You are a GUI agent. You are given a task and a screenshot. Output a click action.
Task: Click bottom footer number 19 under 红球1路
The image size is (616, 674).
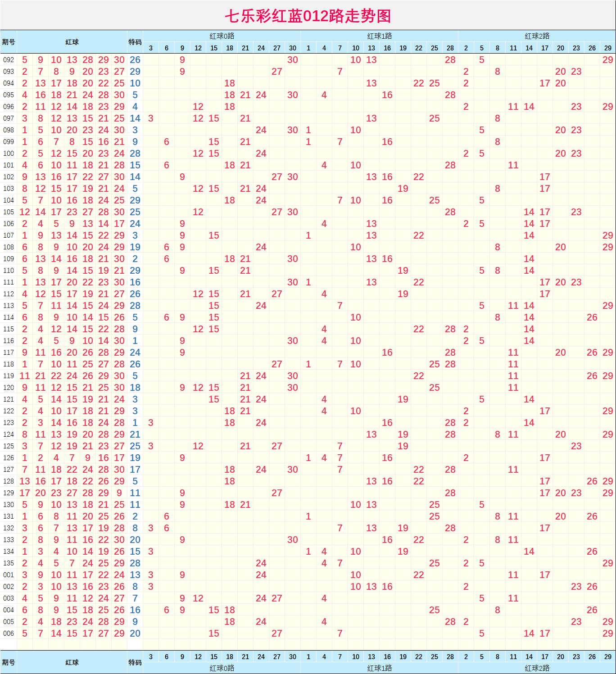403,657
